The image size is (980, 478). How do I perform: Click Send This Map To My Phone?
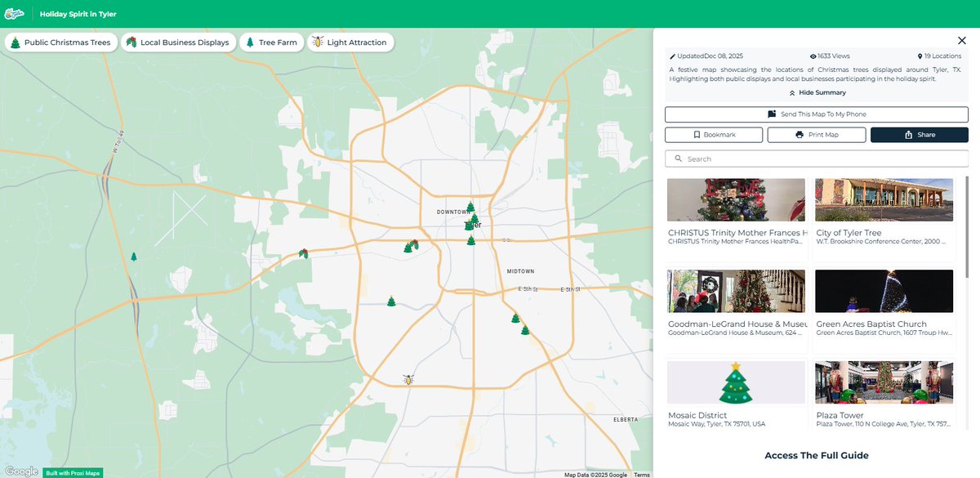817,114
